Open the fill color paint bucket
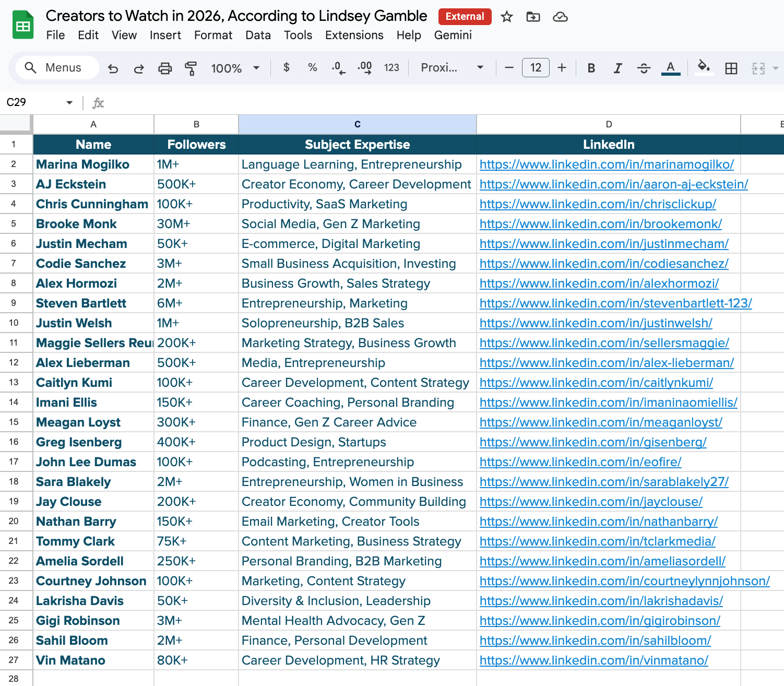The image size is (784, 686). (x=704, y=68)
